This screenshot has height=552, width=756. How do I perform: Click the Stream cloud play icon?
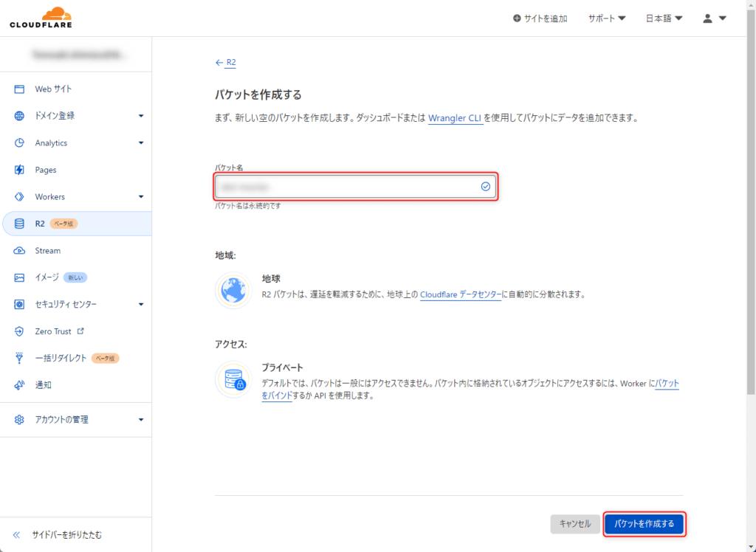coord(19,251)
